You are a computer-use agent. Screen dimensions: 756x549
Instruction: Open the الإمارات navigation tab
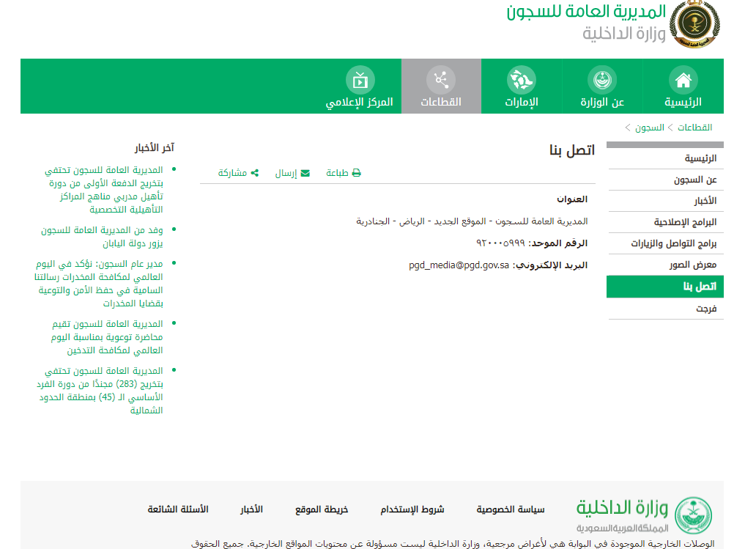point(521,86)
